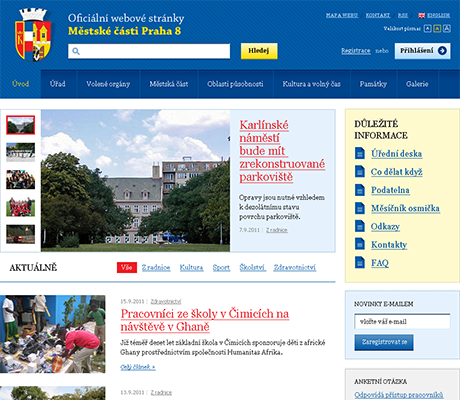Select the medium font size icon
This screenshot has height=400, width=460.
437,29
